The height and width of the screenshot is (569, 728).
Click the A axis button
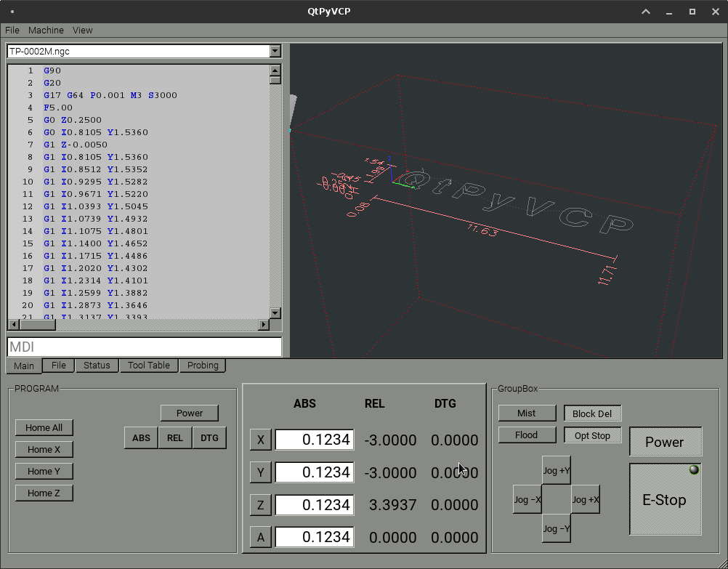coord(260,537)
